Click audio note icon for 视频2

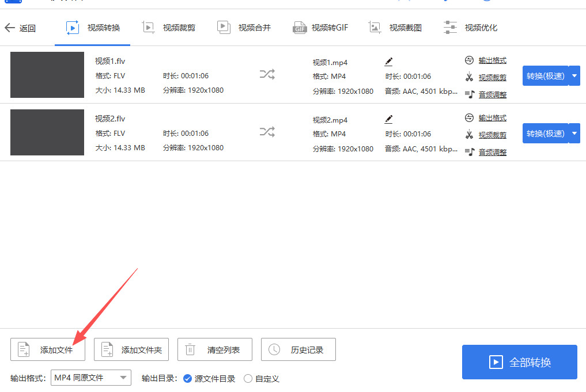[470, 152]
